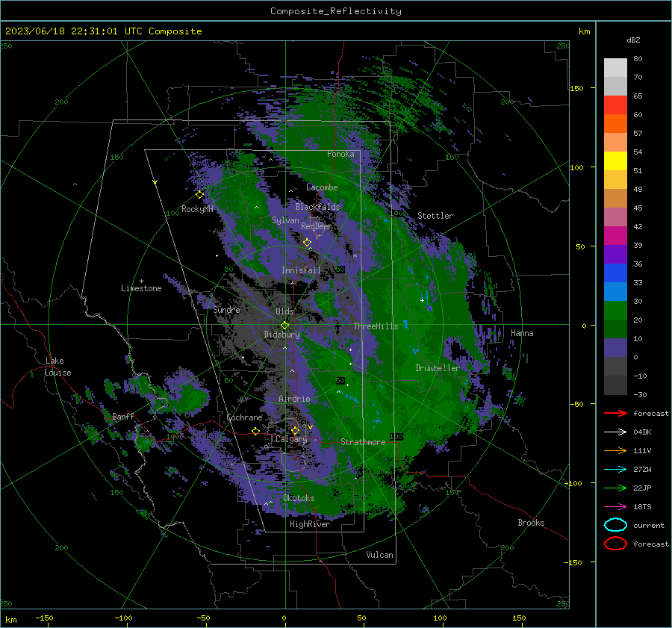Click the Stettler city label
Image resolution: width=672 pixels, height=628 pixels.
pos(435,216)
